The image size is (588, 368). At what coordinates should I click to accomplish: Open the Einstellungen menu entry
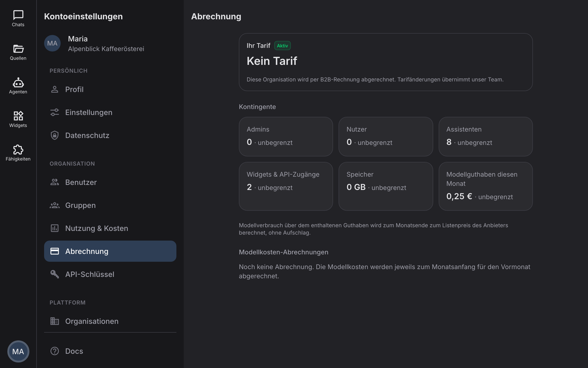point(110,112)
